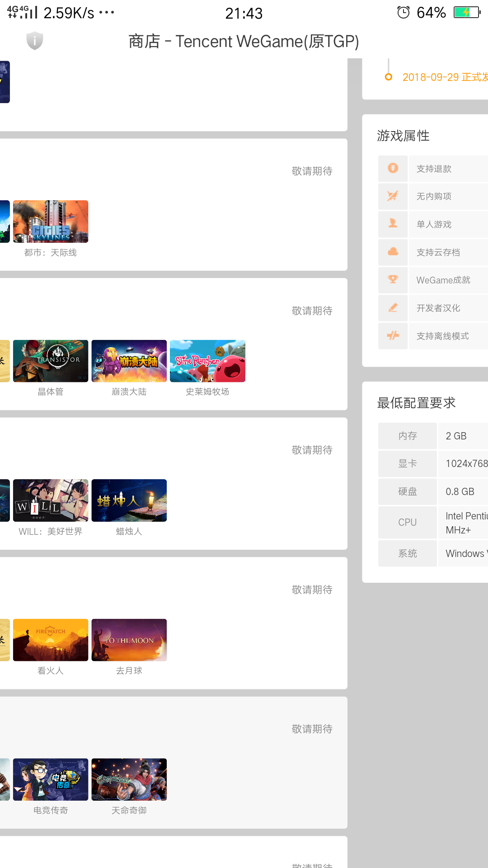Tap the 支持离线模式 attribute label

443,336
